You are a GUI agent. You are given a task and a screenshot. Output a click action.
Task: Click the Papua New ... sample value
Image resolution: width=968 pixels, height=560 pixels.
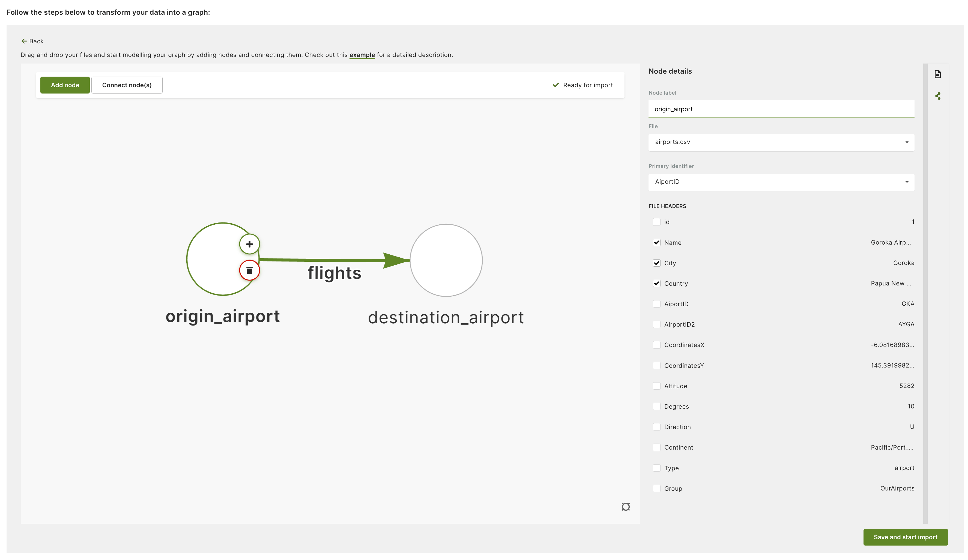pos(891,283)
